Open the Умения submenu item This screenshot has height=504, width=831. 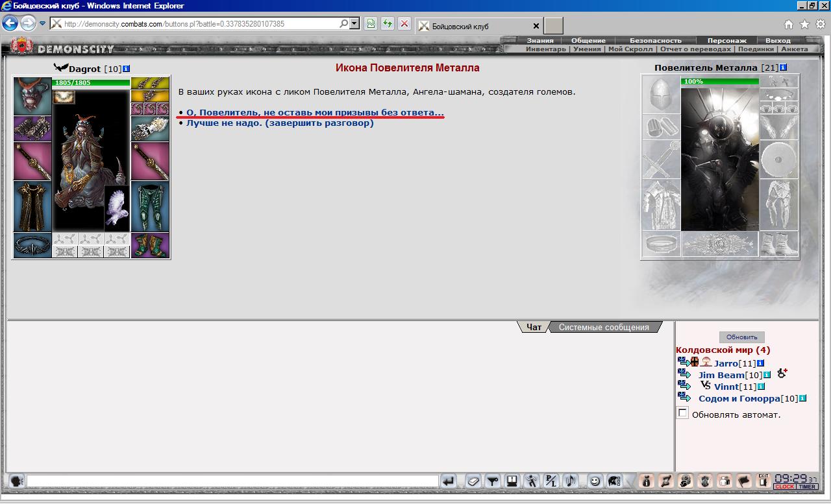point(588,49)
